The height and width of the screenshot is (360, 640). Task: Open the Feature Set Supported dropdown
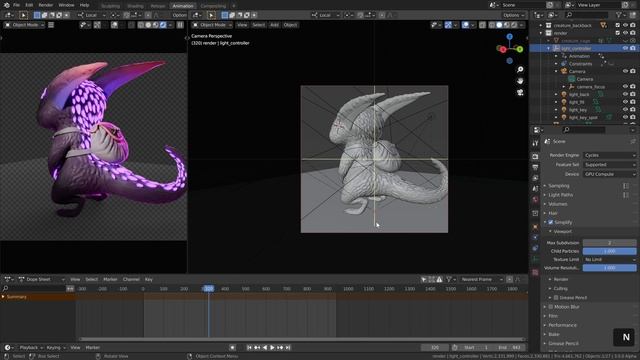609,165
